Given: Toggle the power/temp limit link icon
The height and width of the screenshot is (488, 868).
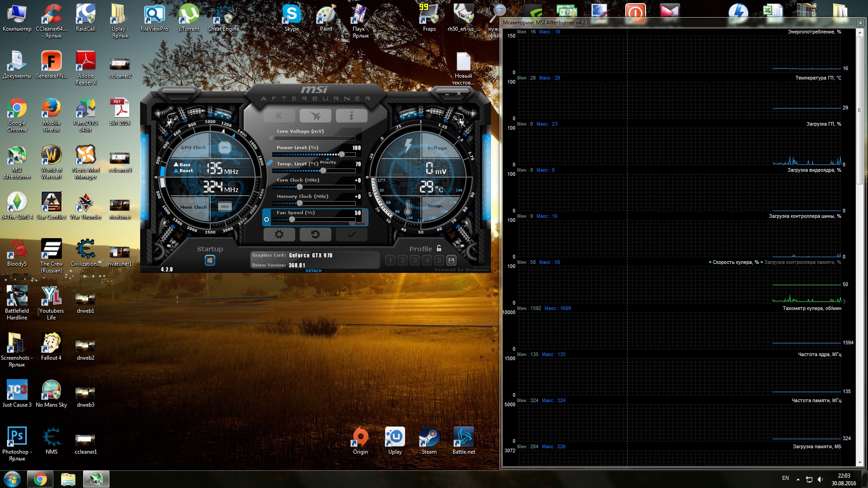Looking at the screenshot, I should point(269,163).
